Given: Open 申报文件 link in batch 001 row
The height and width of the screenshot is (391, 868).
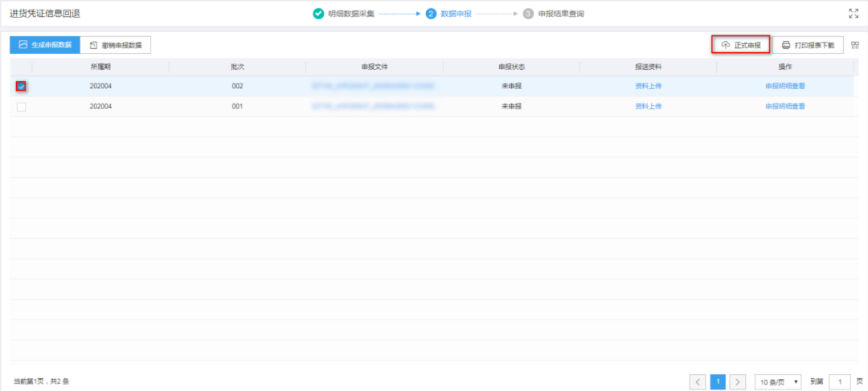Looking at the screenshot, I should [x=373, y=107].
